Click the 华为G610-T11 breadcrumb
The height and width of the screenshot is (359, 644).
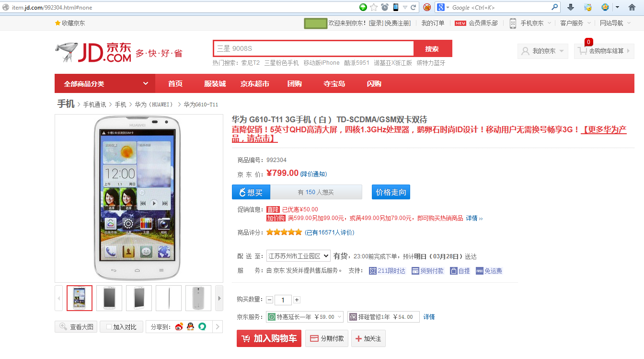point(201,104)
